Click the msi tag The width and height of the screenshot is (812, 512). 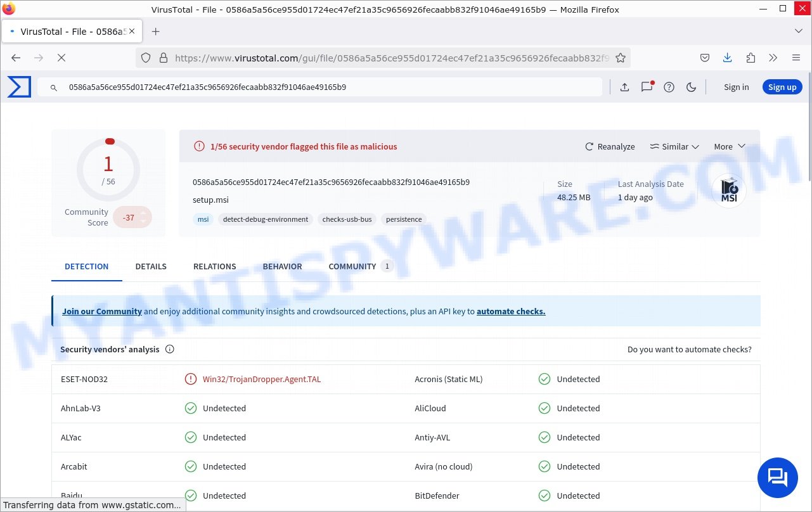coord(203,219)
